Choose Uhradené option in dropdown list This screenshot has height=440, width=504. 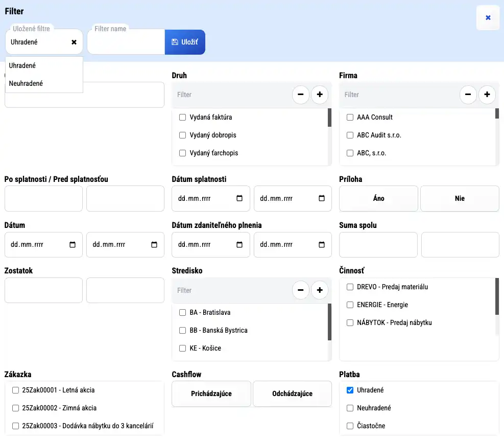22,65
